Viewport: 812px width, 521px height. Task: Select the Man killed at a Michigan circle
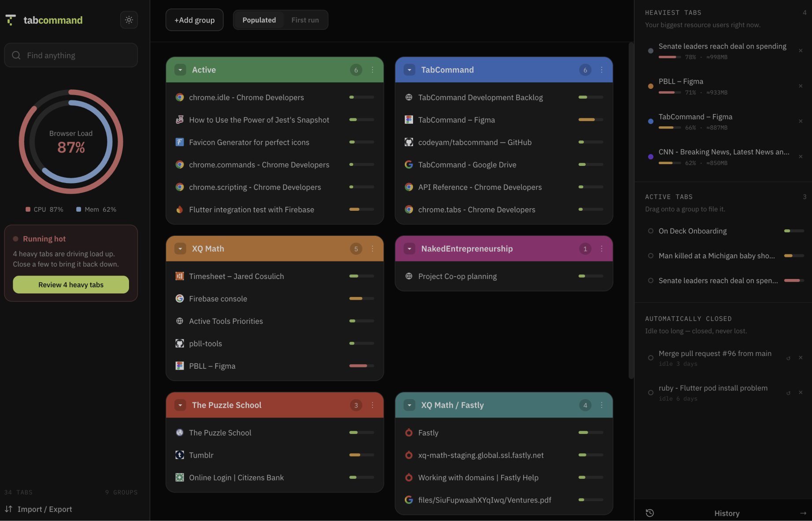[x=650, y=256]
